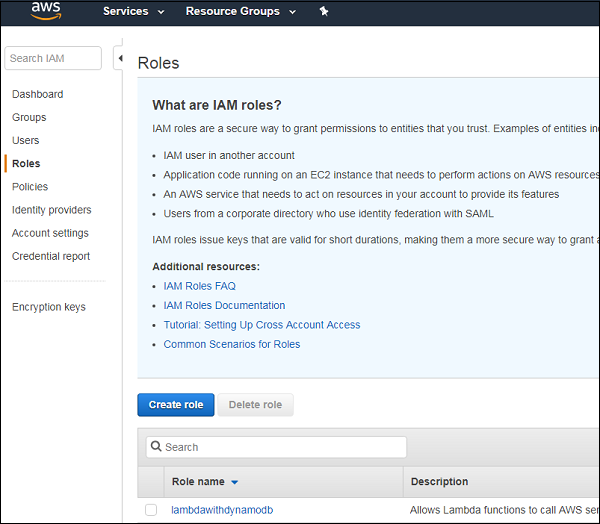Sort roles by the Role name arrow

pyautogui.click(x=235, y=482)
